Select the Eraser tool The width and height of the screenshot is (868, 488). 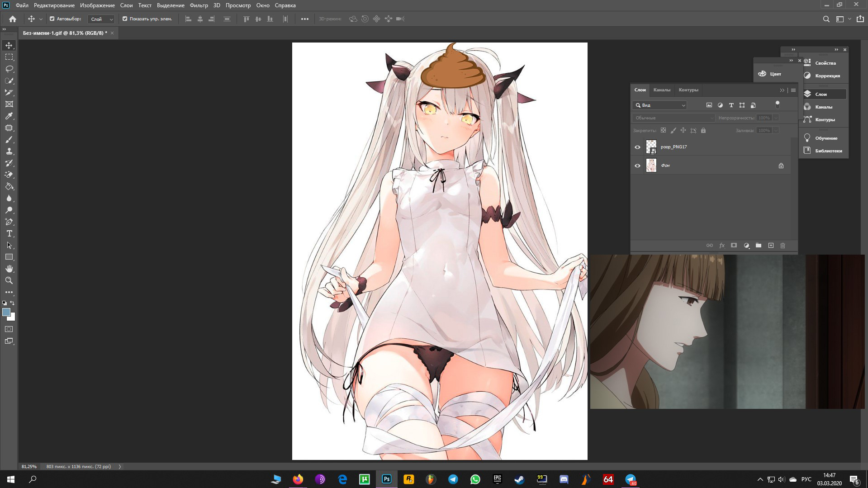click(9, 175)
